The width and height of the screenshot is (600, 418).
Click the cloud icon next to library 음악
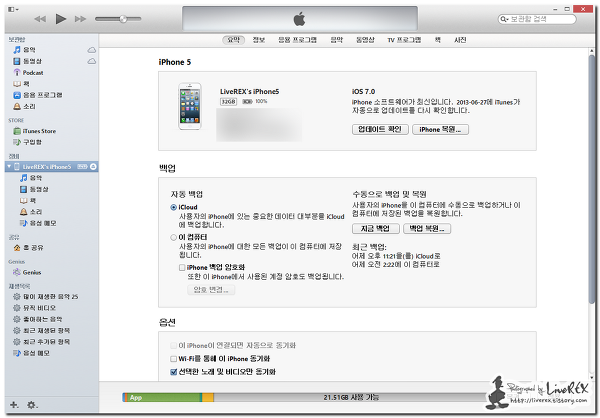tap(92, 50)
